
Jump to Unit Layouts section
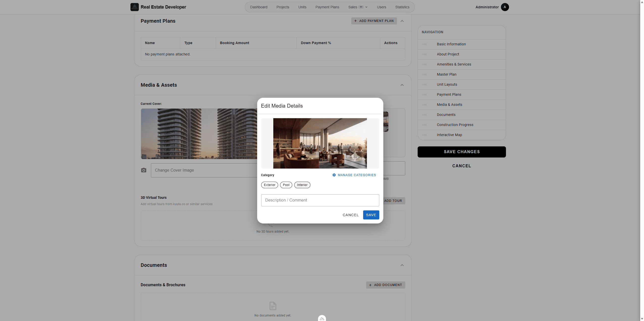(462, 85)
